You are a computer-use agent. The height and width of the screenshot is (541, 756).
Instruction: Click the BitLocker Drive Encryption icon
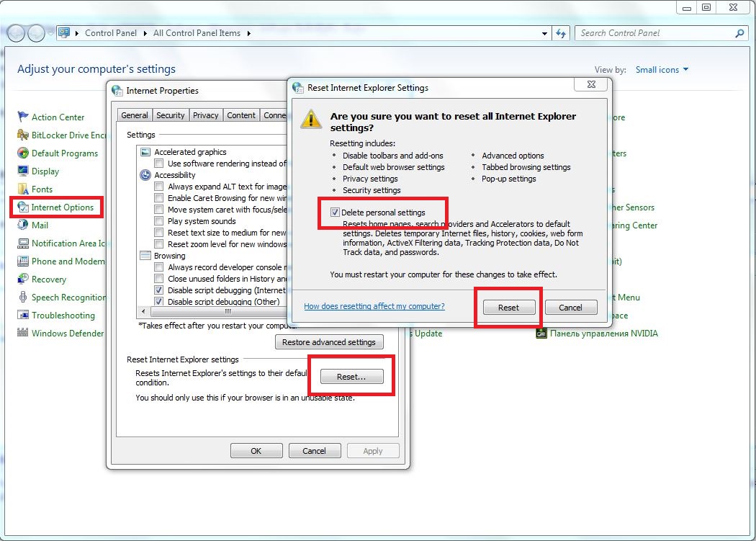click(22, 135)
